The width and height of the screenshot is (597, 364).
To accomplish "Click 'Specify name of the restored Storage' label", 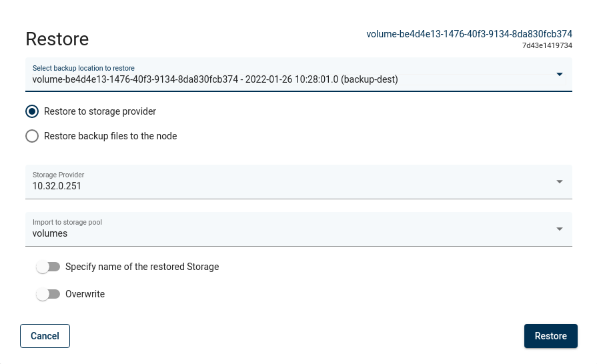I will pyautogui.click(x=142, y=267).
